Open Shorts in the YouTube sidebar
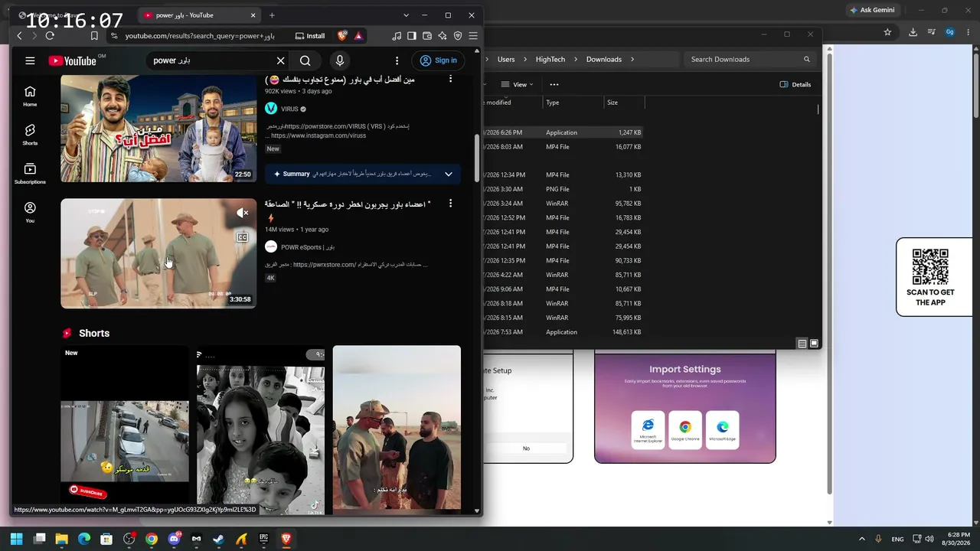Screen dimensions: 980x551 pyautogui.click(x=30, y=135)
